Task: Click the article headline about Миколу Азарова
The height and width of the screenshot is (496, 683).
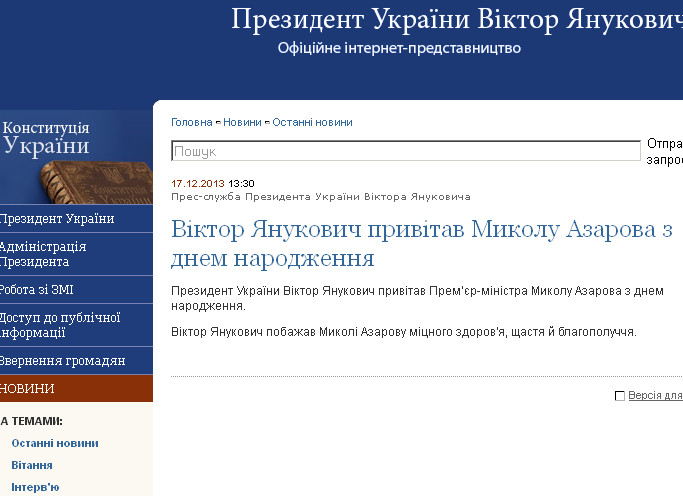Action: 422,243
